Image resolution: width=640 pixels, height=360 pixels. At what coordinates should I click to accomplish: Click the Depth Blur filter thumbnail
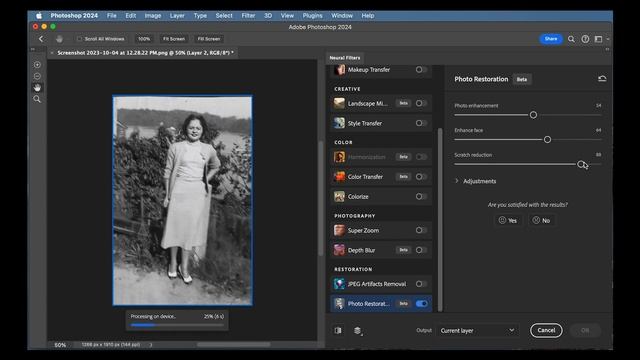pyautogui.click(x=339, y=250)
